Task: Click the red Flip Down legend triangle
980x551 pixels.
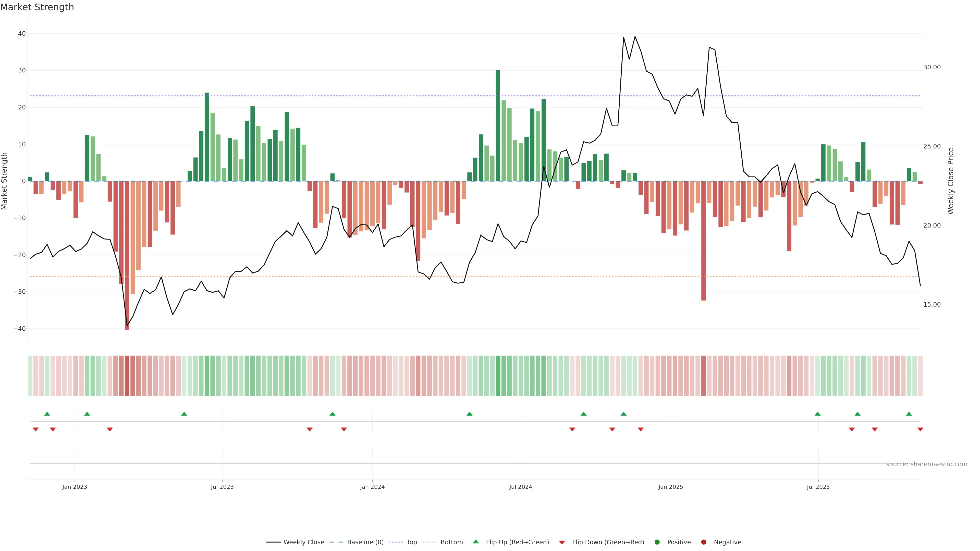Action: (562, 543)
